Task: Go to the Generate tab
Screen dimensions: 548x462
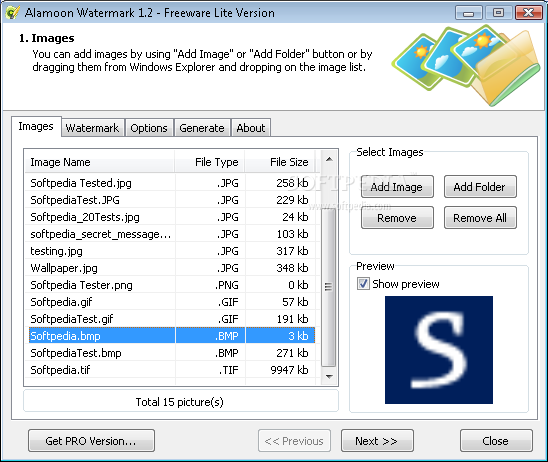Action: pyautogui.click(x=202, y=128)
